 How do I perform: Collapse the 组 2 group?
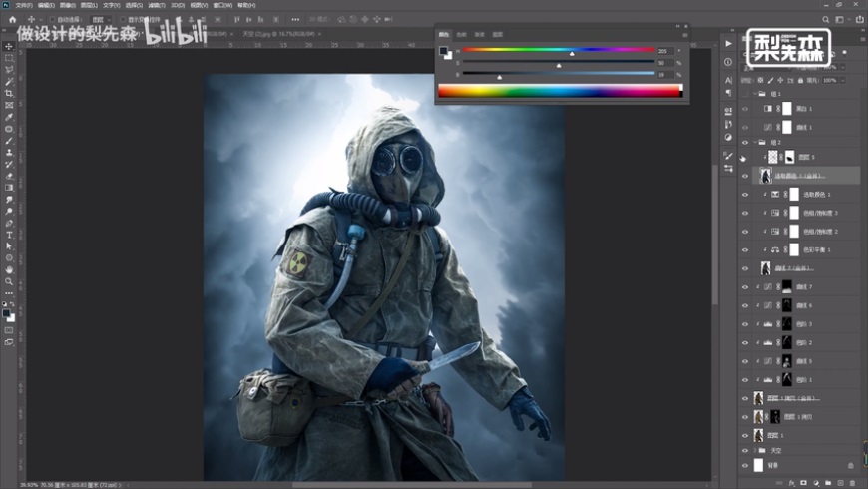tap(755, 143)
